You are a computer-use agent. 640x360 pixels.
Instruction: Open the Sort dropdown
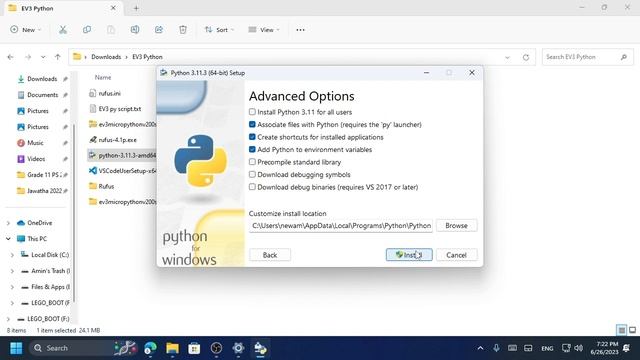pos(220,30)
